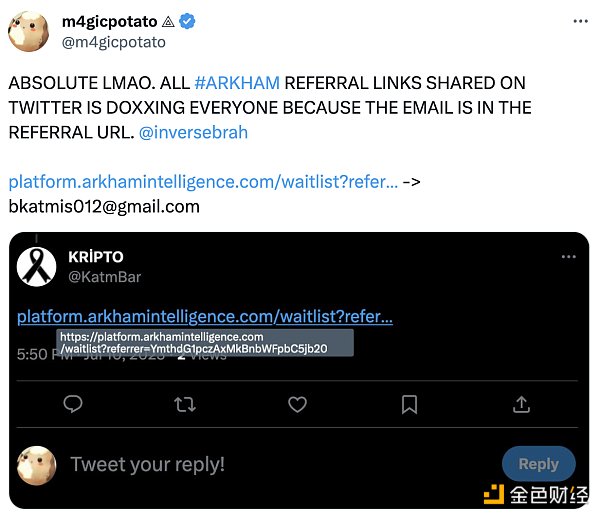Bookmark the KRİPTO tweet

409,404
